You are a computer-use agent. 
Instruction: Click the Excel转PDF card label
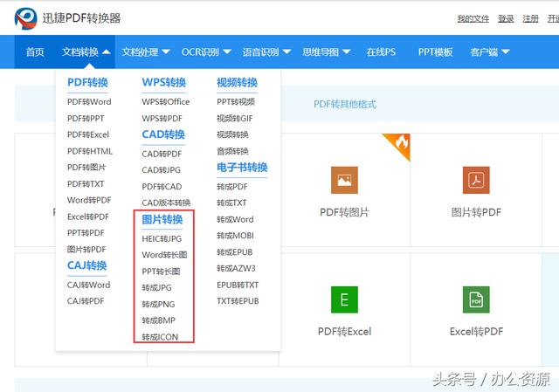tap(476, 332)
